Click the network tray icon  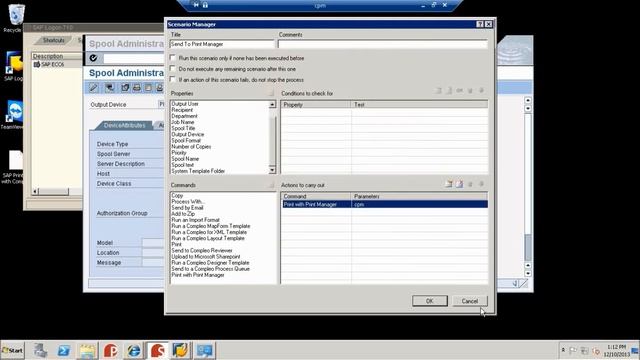coord(584,350)
